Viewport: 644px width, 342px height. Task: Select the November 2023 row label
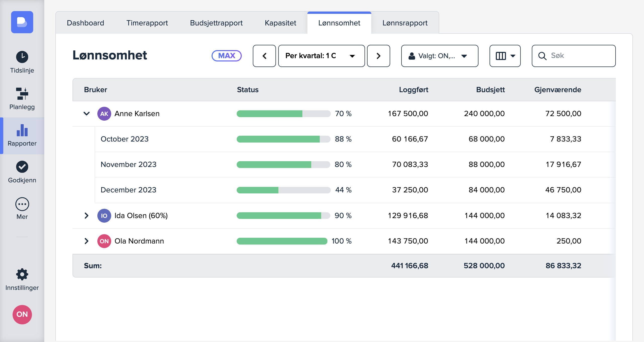pos(128,164)
